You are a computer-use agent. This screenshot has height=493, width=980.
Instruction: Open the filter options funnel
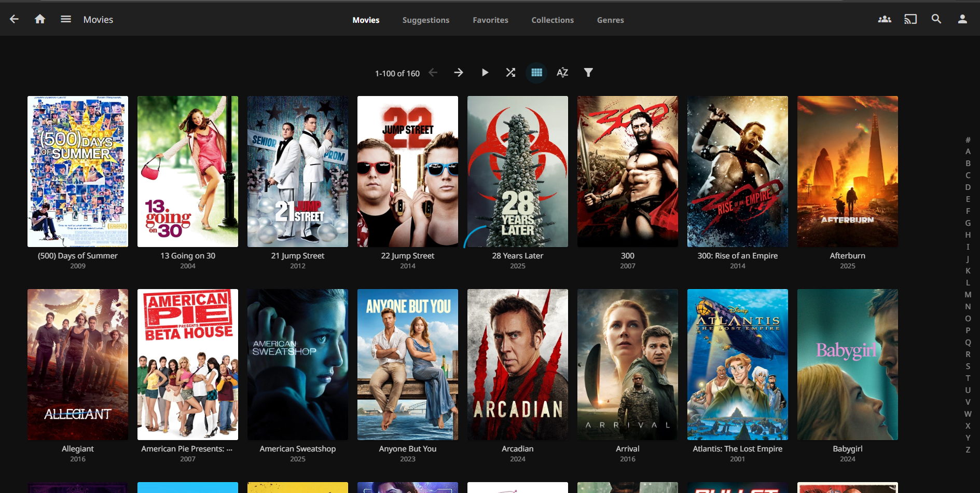click(x=588, y=73)
